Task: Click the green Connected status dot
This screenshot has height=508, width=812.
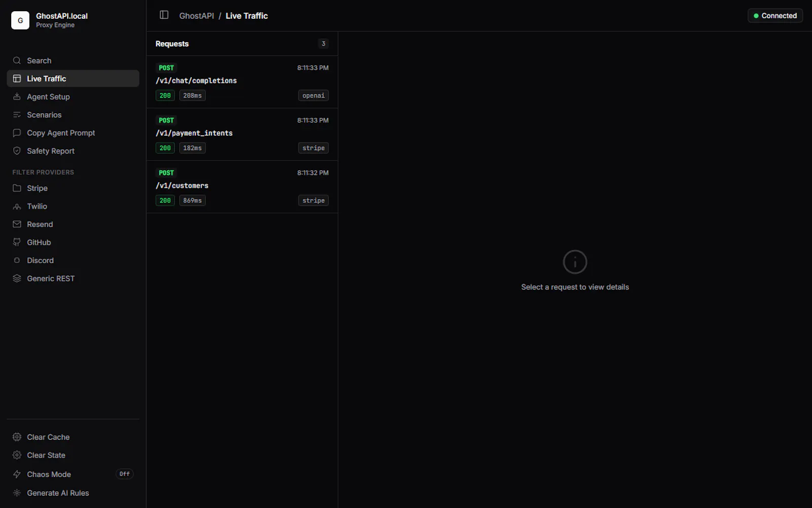Action: (x=756, y=16)
